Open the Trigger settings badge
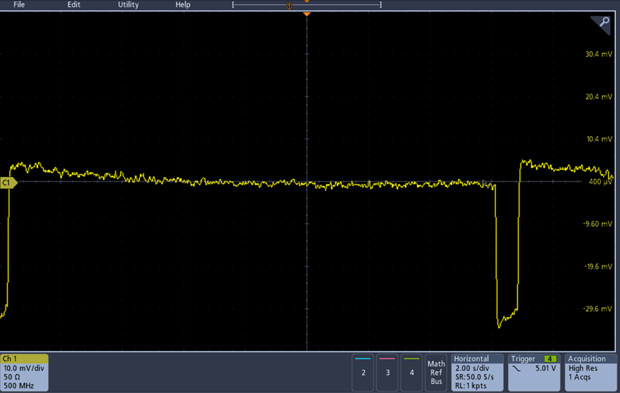The height and width of the screenshot is (393, 620). 534,372
